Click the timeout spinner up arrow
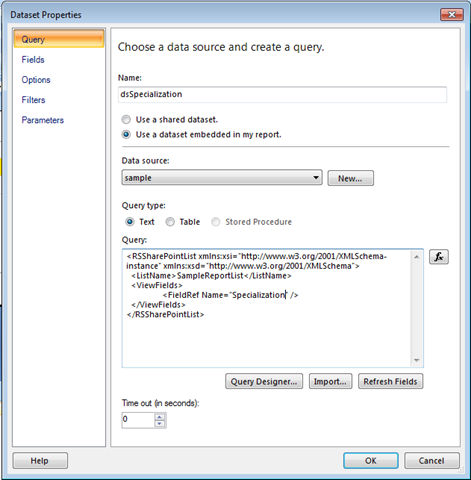 (160, 417)
